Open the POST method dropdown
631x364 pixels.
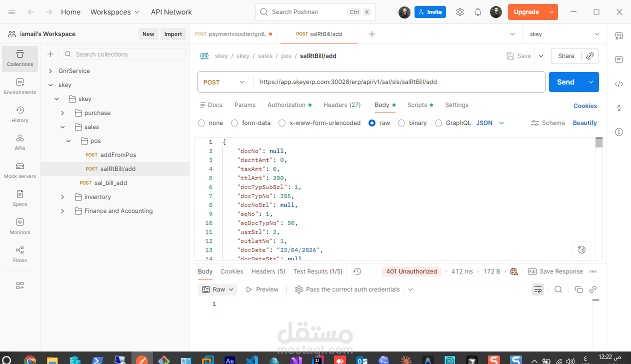pos(225,82)
